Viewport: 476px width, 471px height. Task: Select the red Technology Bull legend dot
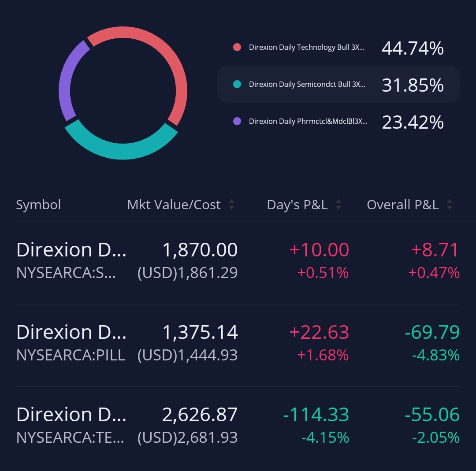pos(237,47)
